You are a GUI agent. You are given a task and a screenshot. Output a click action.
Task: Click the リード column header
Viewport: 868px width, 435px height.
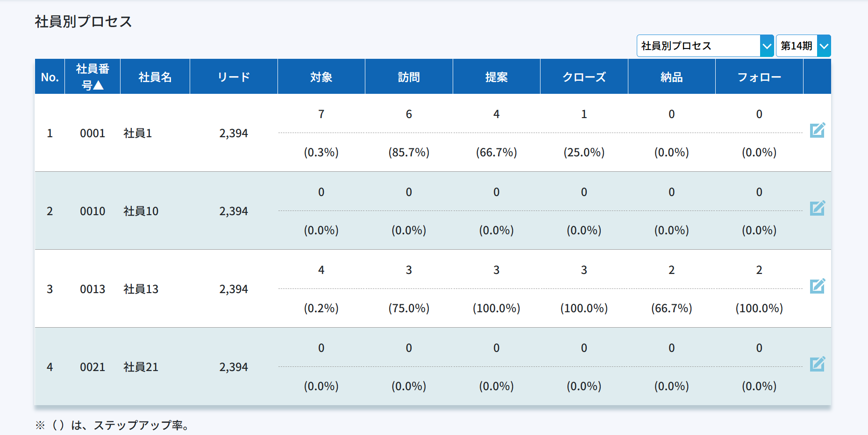point(234,77)
